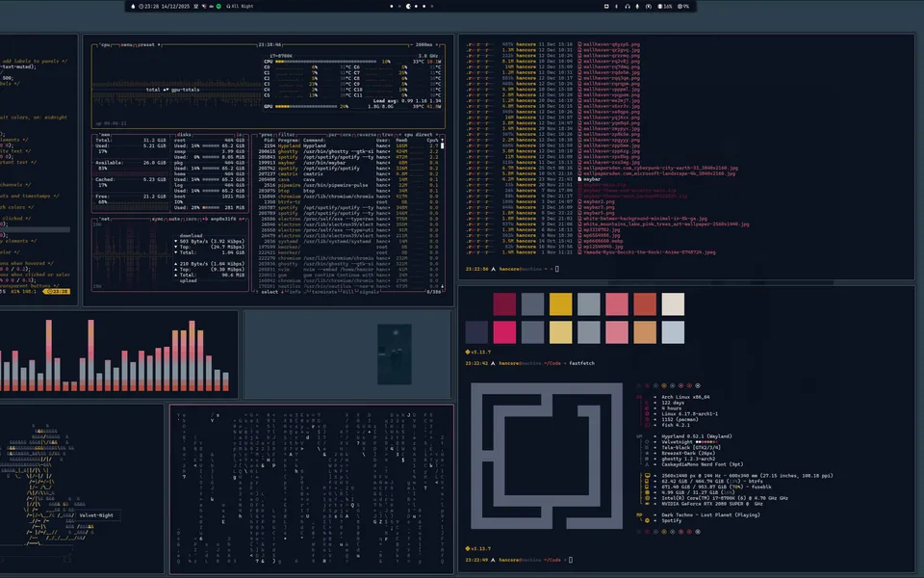This screenshot has height=578, width=924.
Task: Click the NVIDIA GeForce RTX 2080 SUPER line
Action: click(x=712, y=504)
